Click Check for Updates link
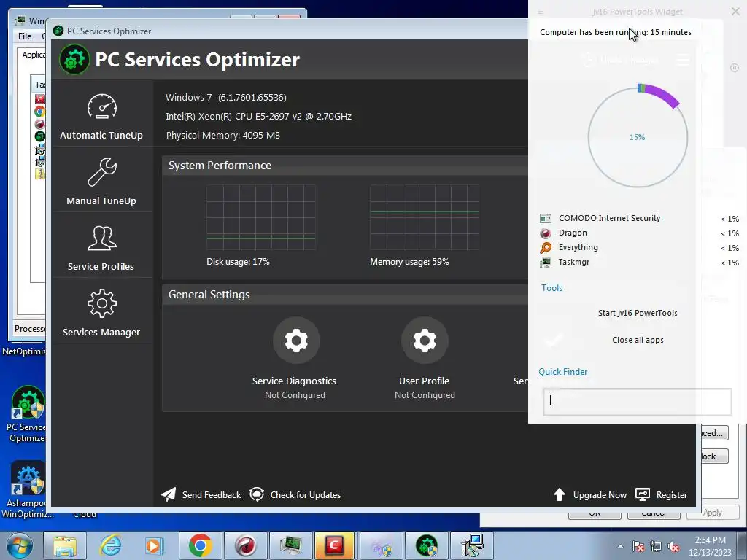This screenshot has height=560, width=747. click(x=306, y=495)
